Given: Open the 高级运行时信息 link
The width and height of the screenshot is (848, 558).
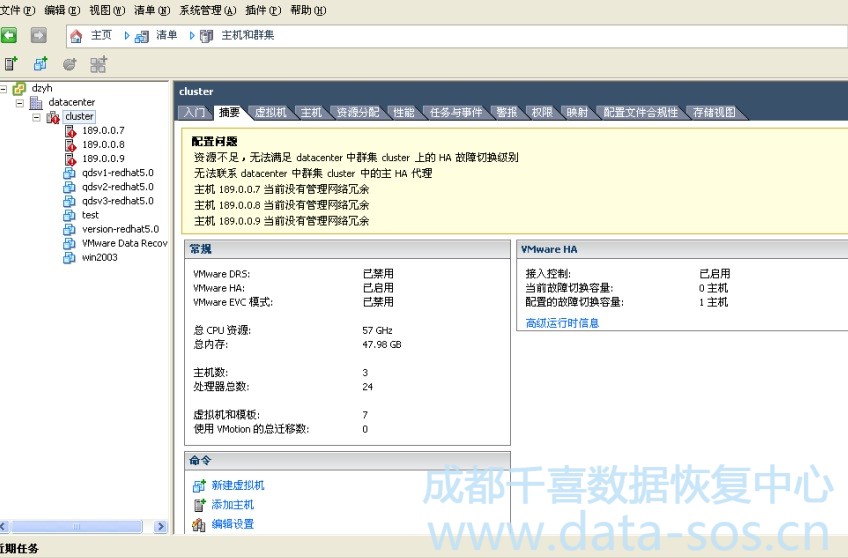Looking at the screenshot, I should [562, 323].
